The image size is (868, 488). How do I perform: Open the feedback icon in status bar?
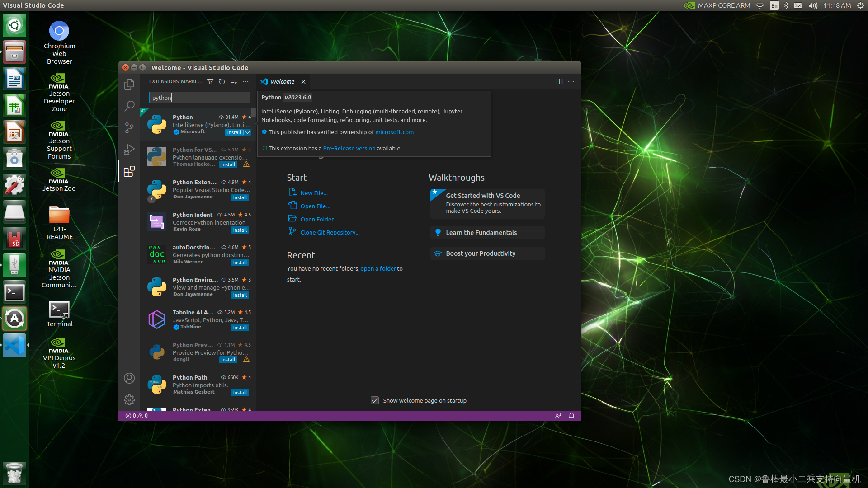point(558,416)
